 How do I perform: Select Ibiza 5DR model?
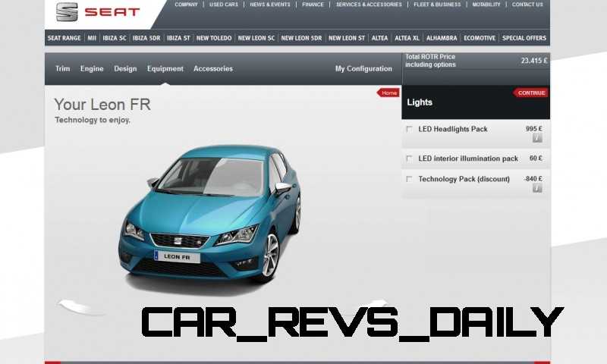(x=146, y=38)
